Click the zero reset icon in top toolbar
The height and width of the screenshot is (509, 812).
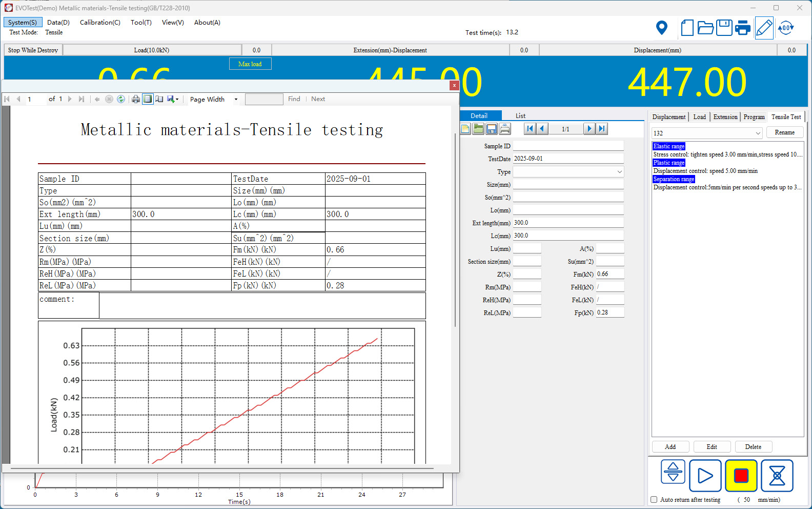(x=785, y=28)
